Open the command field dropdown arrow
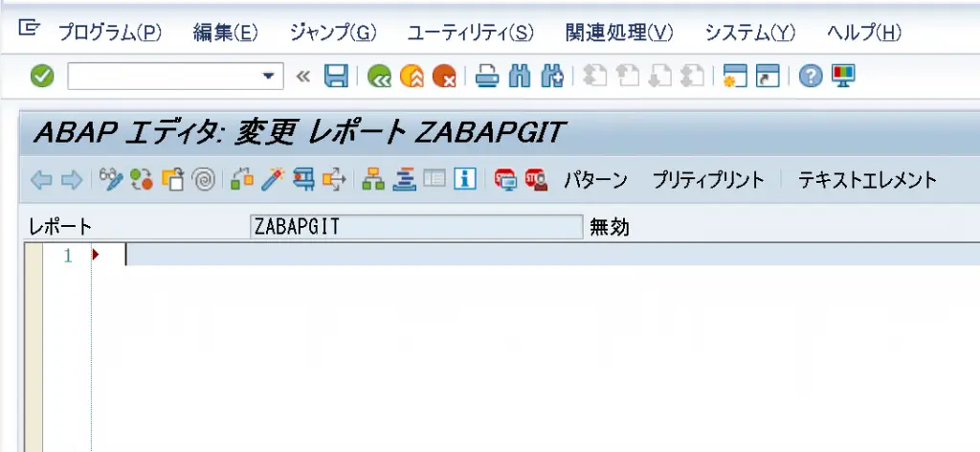The height and width of the screenshot is (452, 980). pos(269,77)
